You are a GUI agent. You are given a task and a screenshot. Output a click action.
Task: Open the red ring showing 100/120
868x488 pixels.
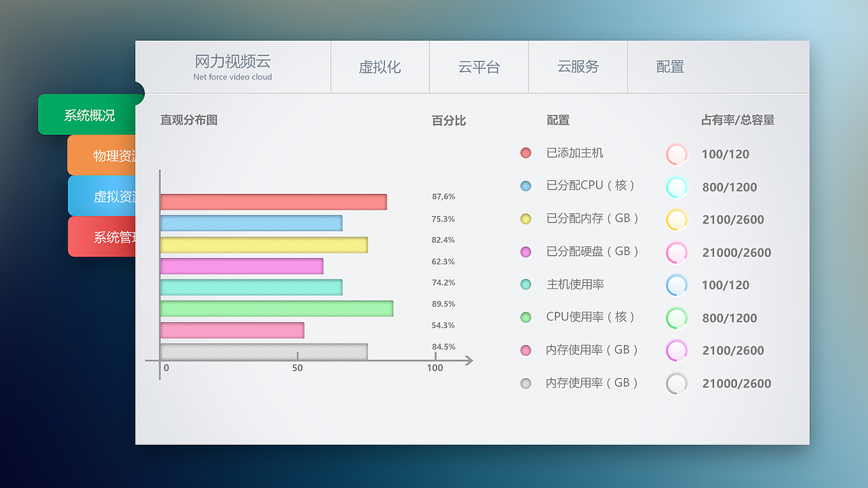pyautogui.click(x=676, y=154)
